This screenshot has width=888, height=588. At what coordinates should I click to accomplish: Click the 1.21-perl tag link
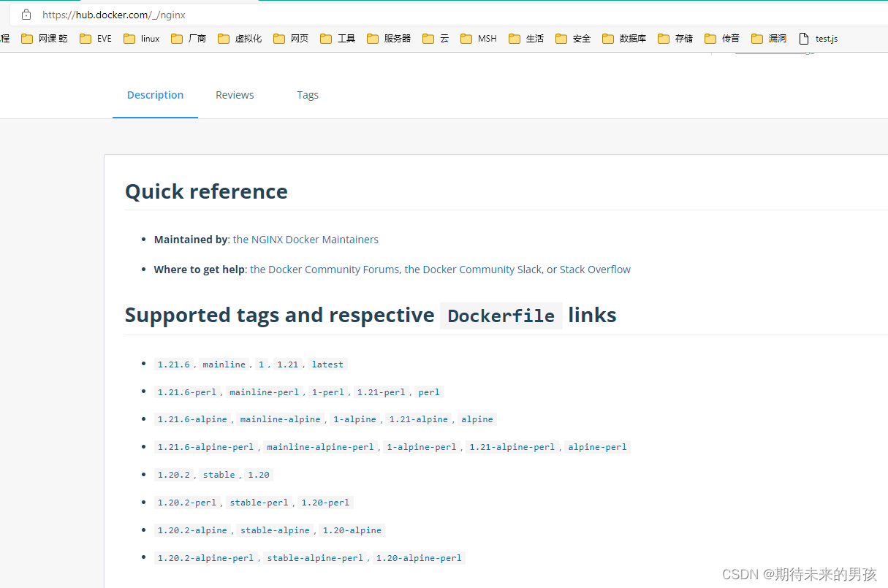click(x=381, y=392)
